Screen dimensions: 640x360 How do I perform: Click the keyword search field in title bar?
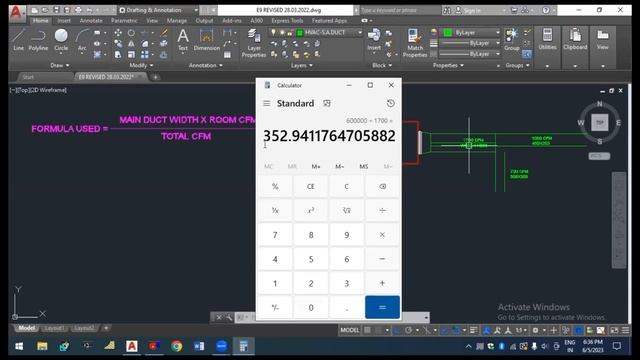point(400,10)
